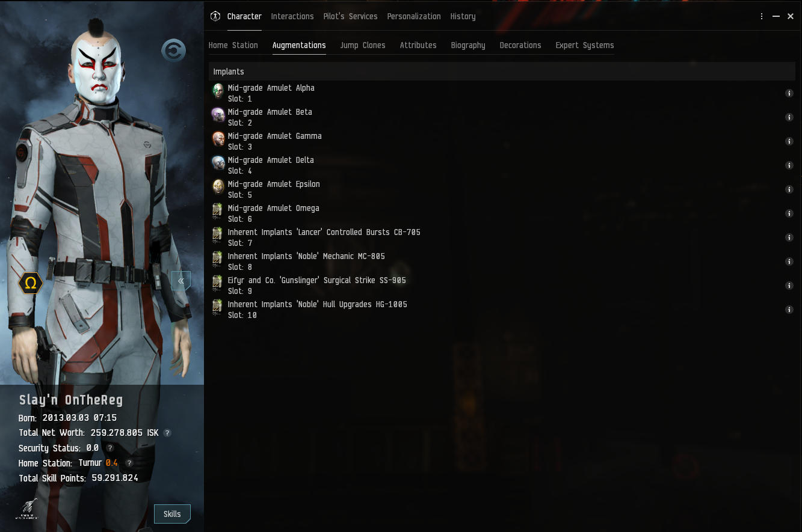
Task: Click the net worth value 259.278.805 ISK
Action: tap(125, 433)
